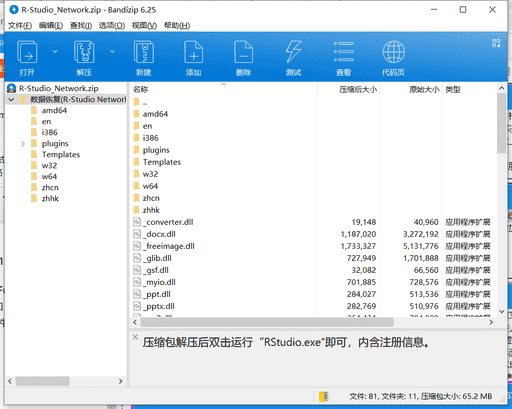Image resolution: width=512 pixels, height=409 pixels.
Task: Select w32 folder in left tree
Action: point(49,165)
